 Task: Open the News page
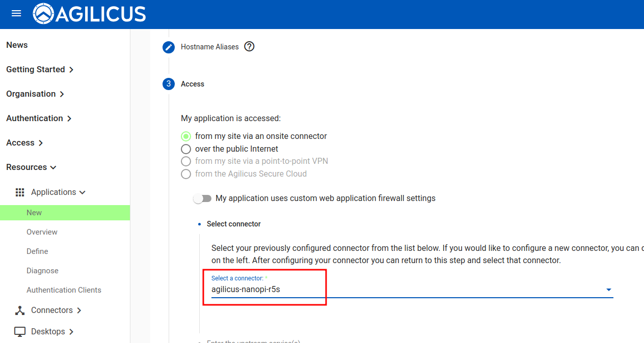(17, 45)
